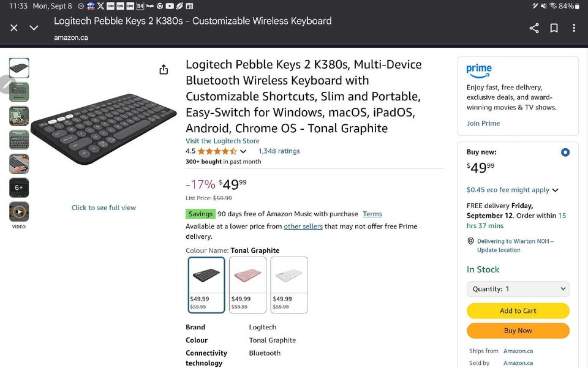
Task: Tap the 6+ more images thumbnail
Action: click(x=18, y=187)
